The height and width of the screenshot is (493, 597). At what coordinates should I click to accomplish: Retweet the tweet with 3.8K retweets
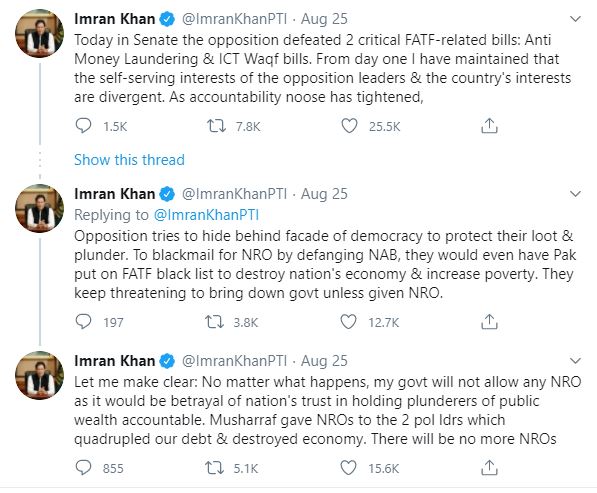tap(215, 322)
